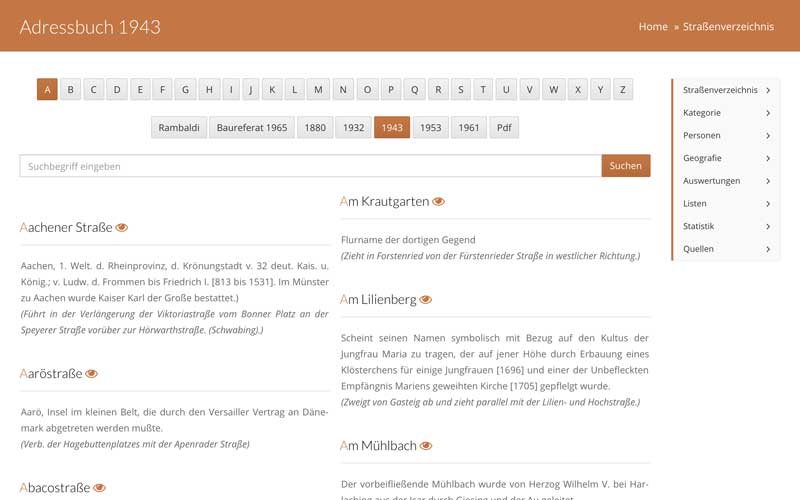Open the Auswertungen sidebar section

pyautogui.click(x=726, y=181)
